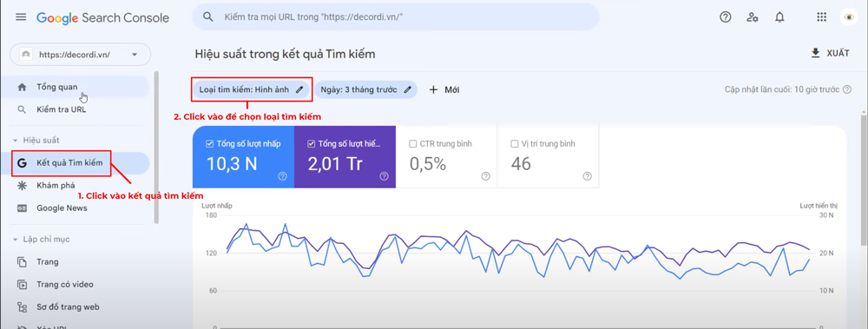Viewport: 868px width, 329px height.
Task: Click Loại tìm kiếm: Hình ảnh filter chip
Action: click(251, 89)
